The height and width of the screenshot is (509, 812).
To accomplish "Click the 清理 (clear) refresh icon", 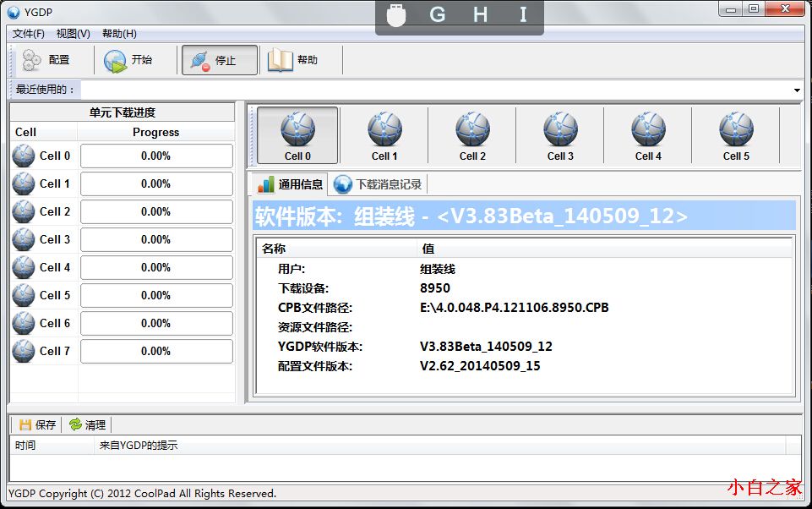I will click(75, 424).
